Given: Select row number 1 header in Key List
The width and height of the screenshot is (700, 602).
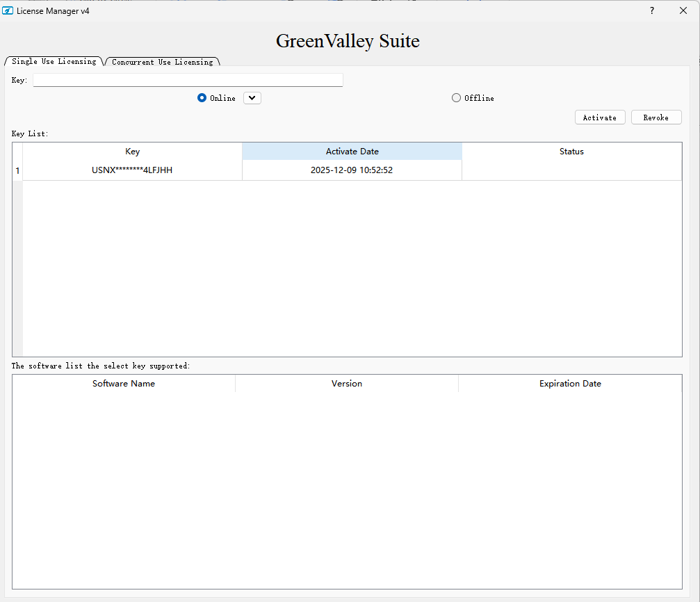Looking at the screenshot, I should click(x=17, y=170).
